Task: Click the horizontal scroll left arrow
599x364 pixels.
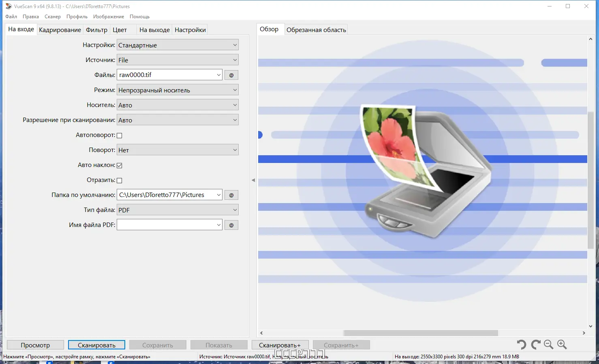Action: click(x=261, y=333)
